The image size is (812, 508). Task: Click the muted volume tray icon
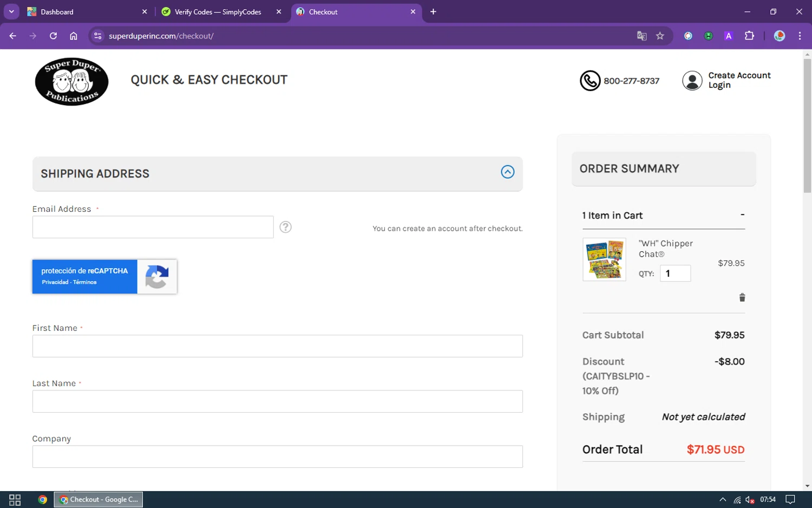[750, 500]
